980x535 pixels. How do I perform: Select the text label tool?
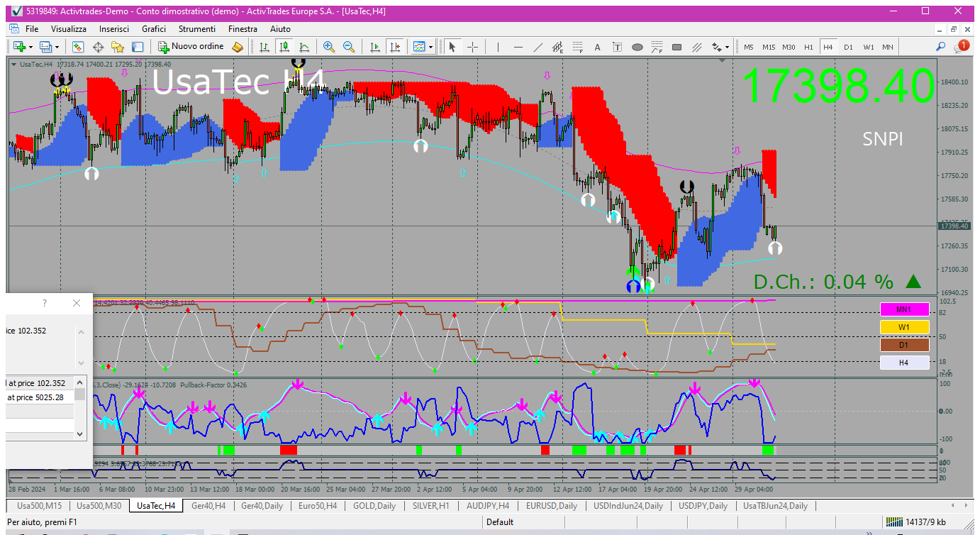click(x=617, y=47)
